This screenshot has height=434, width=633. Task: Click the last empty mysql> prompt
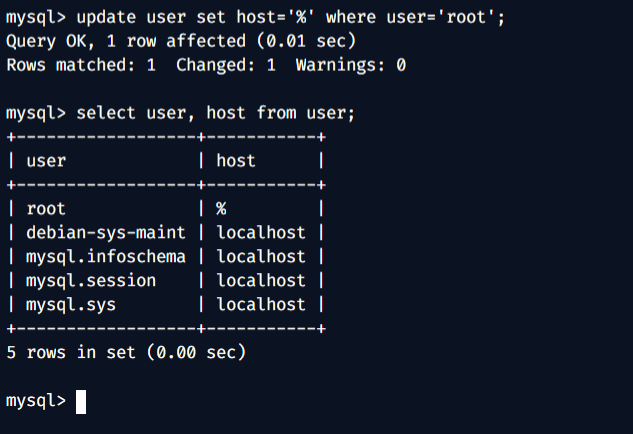36,401
